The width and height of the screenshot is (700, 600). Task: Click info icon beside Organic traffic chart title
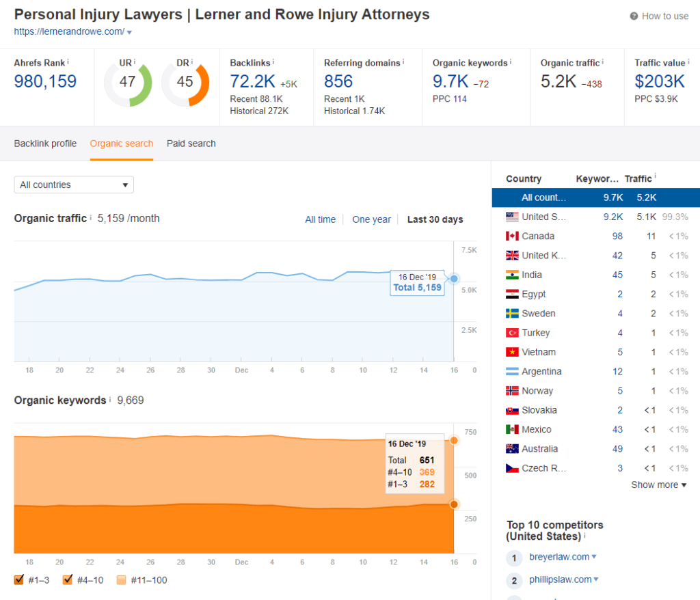click(x=91, y=217)
